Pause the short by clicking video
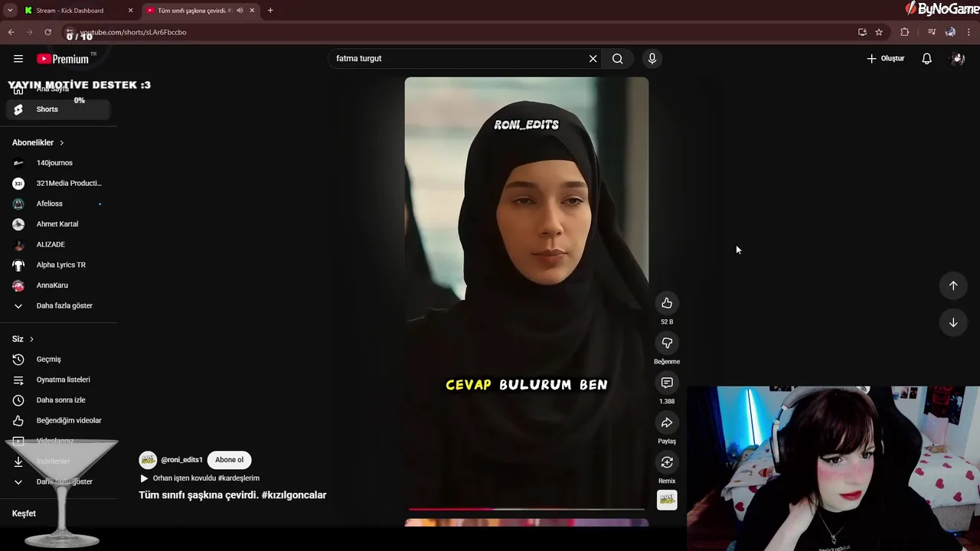This screenshot has height=551, width=980. tap(527, 293)
